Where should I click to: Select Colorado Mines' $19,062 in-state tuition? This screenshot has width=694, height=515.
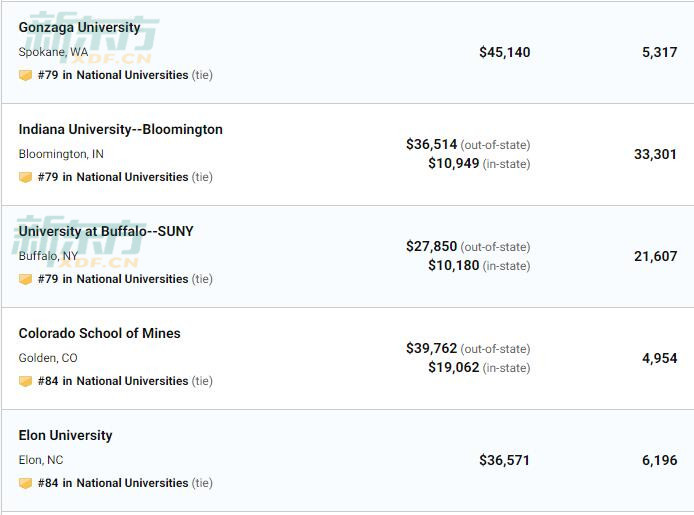tap(453, 367)
